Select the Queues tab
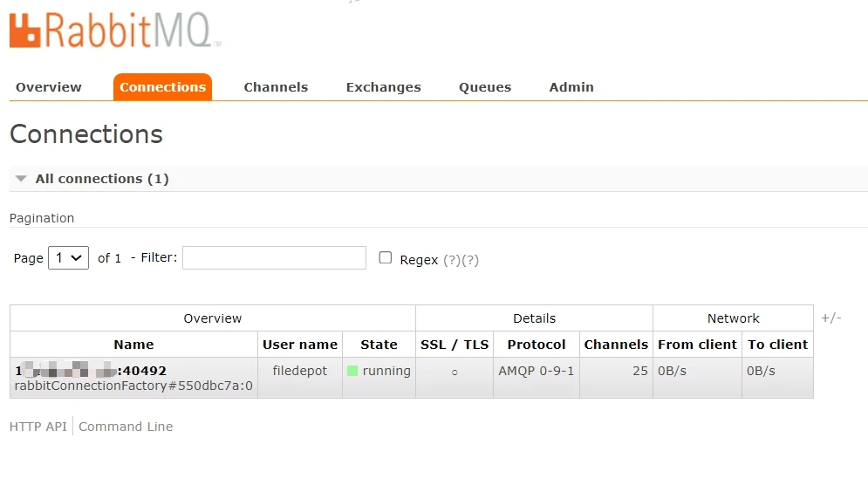Viewport: 868px width, 492px height. pos(485,87)
